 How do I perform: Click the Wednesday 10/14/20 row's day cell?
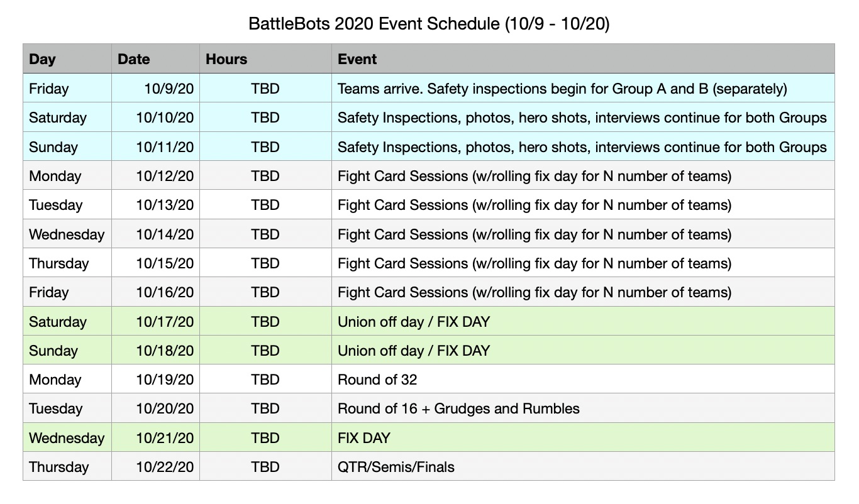pos(67,234)
